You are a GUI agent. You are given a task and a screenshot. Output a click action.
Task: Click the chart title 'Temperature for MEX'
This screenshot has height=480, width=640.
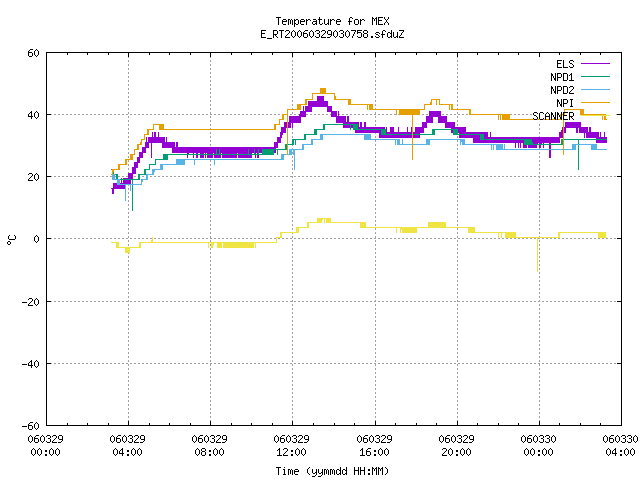tap(332, 21)
